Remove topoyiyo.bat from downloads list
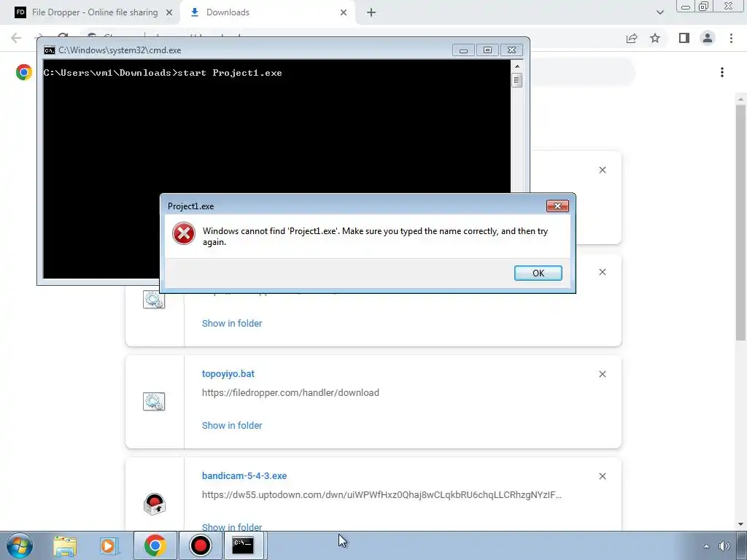Image resolution: width=747 pixels, height=560 pixels. point(602,374)
